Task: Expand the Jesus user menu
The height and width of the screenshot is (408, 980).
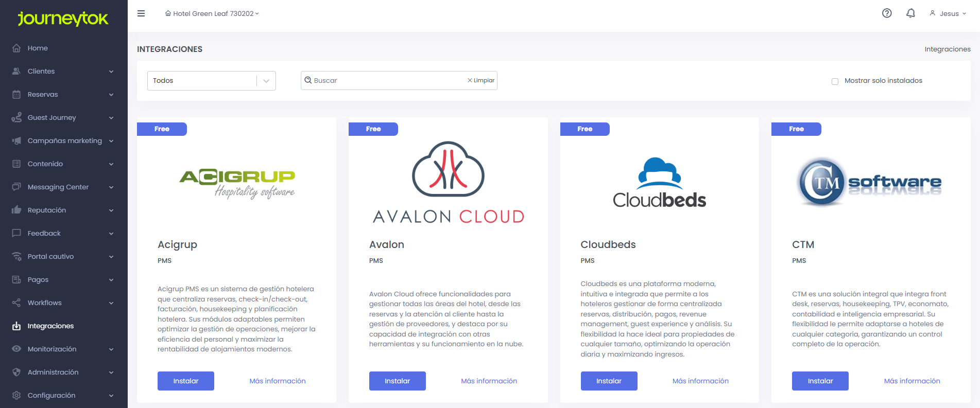Action: 948,13
